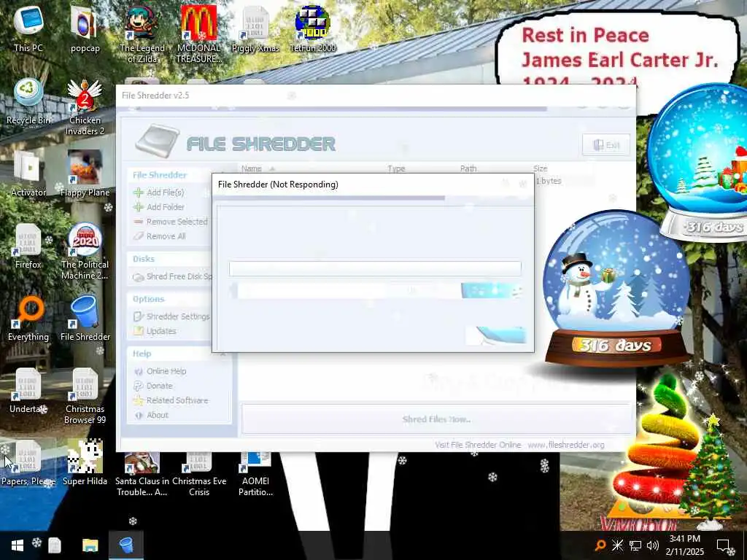This screenshot has width=747, height=560.
Task: Open the popcap desktop icon
Action: [x=85, y=28]
